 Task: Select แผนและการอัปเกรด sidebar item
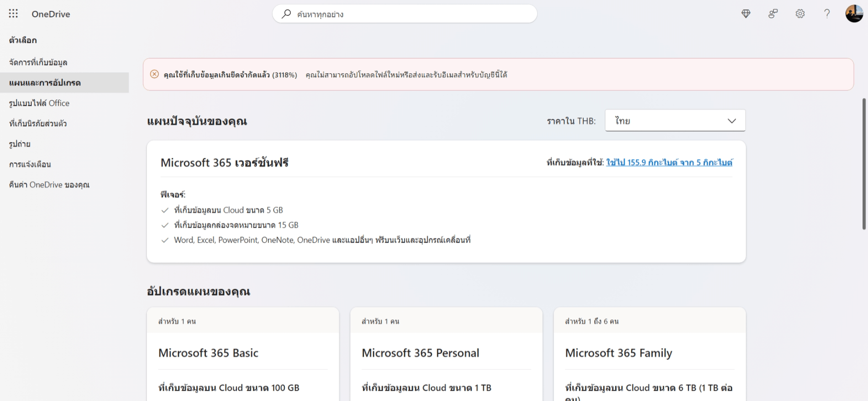(64, 83)
